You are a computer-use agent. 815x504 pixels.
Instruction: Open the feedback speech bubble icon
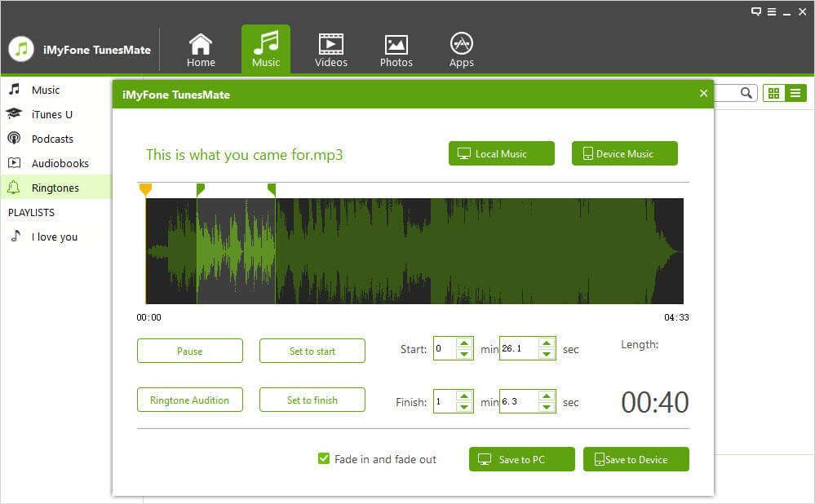(x=756, y=11)
